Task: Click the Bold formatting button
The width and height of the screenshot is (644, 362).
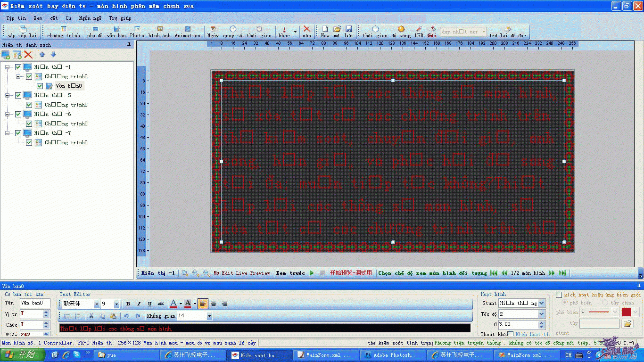Action: pos(128,304)
